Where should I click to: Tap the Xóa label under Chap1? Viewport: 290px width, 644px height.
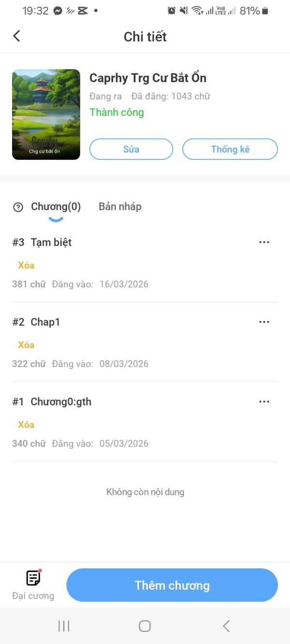tap(26, 345)
